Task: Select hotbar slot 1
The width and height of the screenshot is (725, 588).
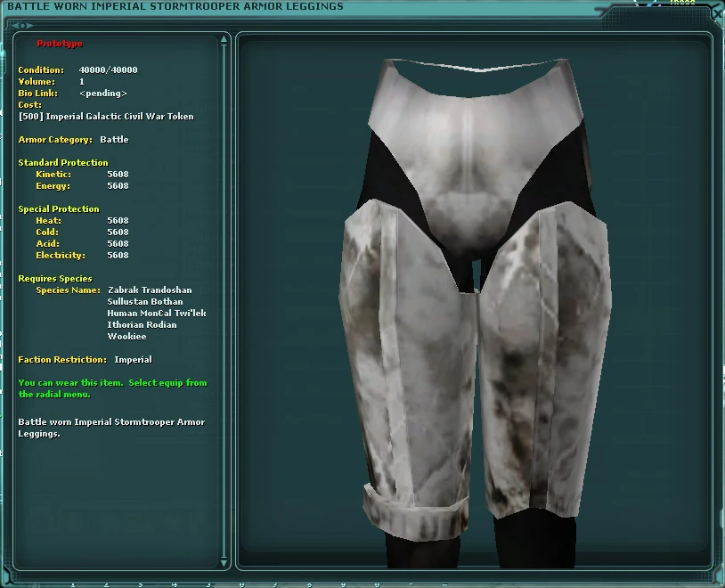Action: click(72, 584)
